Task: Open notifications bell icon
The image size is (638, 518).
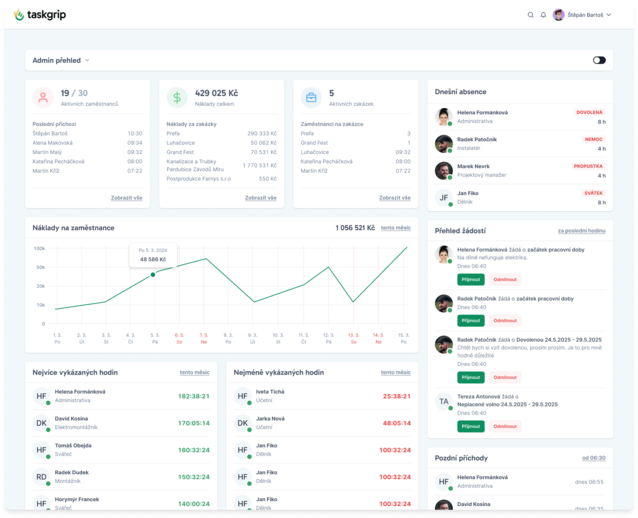Action: tap(543, 15)
